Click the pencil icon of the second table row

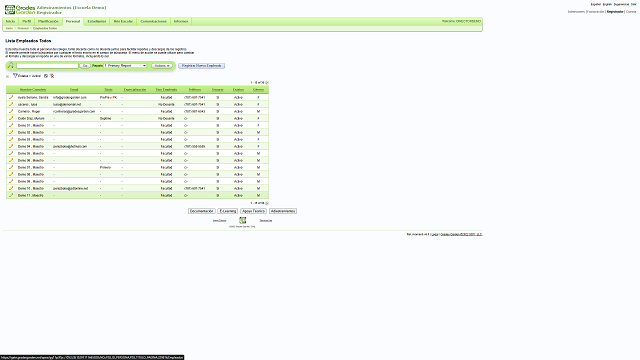pyautogui.click(x=11, y=104)
